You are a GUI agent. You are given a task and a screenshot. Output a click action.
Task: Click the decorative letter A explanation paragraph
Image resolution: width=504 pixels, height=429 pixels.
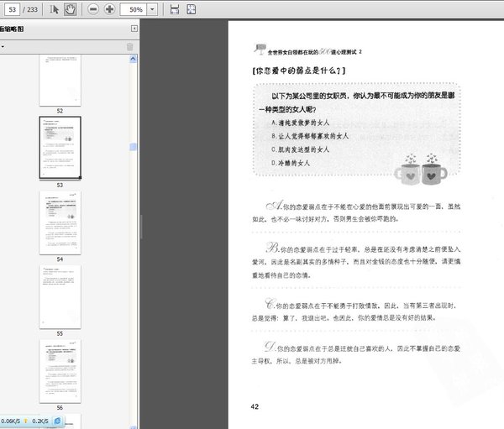tap(356, 212)
